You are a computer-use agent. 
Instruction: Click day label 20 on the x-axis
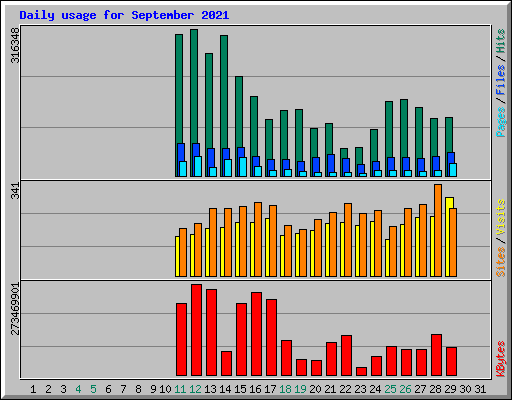(316, 389)
